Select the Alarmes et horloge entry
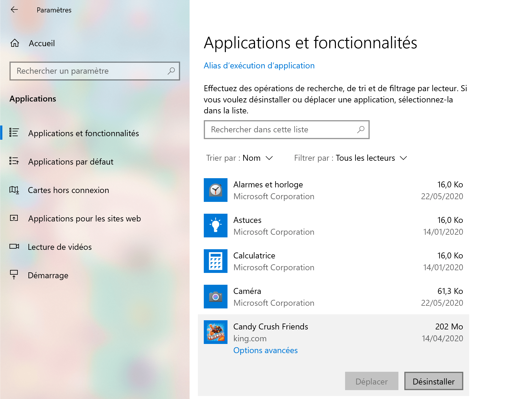Viewport: 532px width, 399px height. (334, 190)
